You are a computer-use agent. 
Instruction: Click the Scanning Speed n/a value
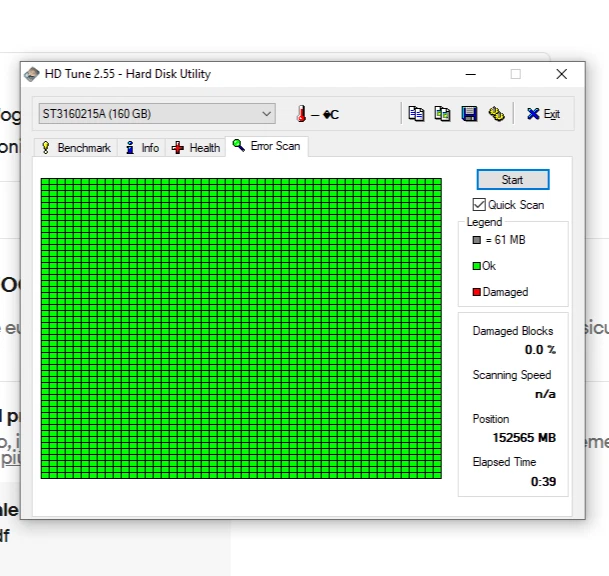click(x=545, y=394)
